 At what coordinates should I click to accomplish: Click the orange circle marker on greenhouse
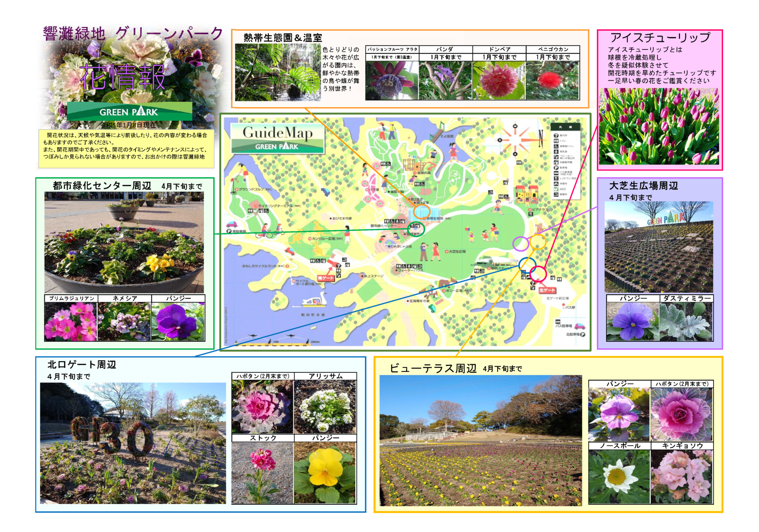point(422,212)
